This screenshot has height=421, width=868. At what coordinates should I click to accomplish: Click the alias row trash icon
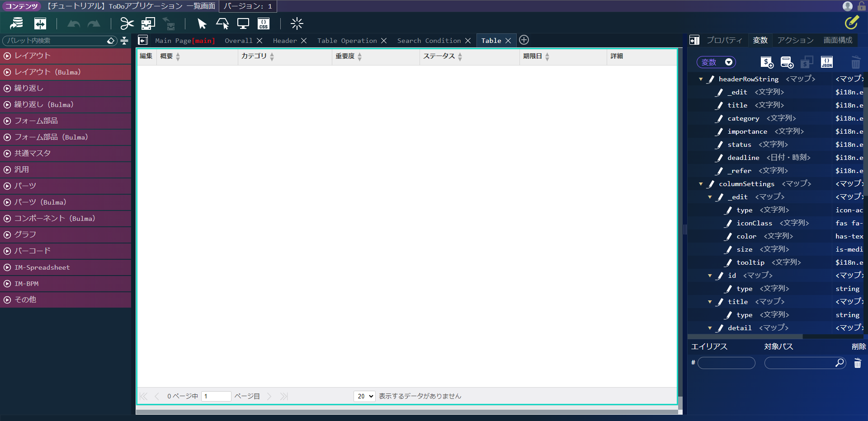point(858,363)
